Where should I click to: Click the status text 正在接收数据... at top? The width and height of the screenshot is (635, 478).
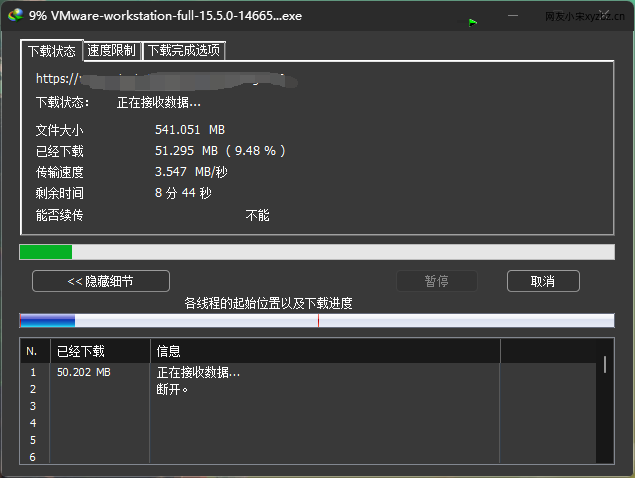159,102
